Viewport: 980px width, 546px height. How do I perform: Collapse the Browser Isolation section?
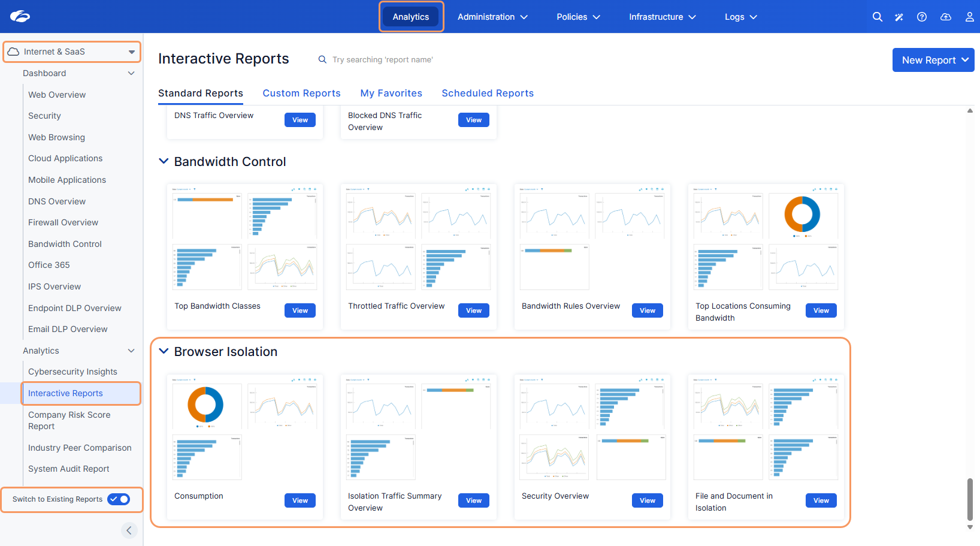coord(164,351)
